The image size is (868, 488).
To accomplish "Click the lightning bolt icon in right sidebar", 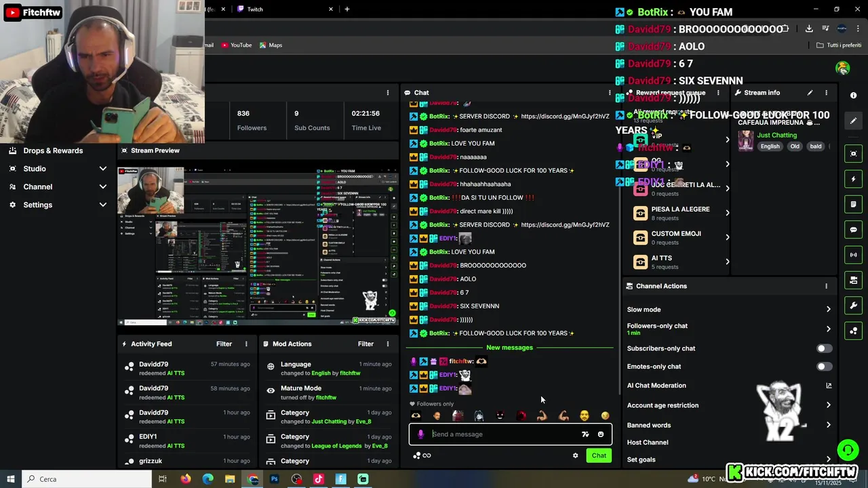I will (x=854, y=179).
